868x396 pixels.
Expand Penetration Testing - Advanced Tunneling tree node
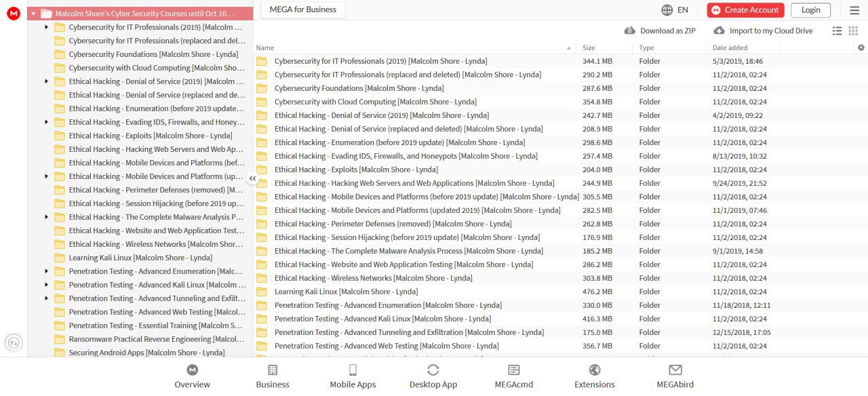pos(46,298)
